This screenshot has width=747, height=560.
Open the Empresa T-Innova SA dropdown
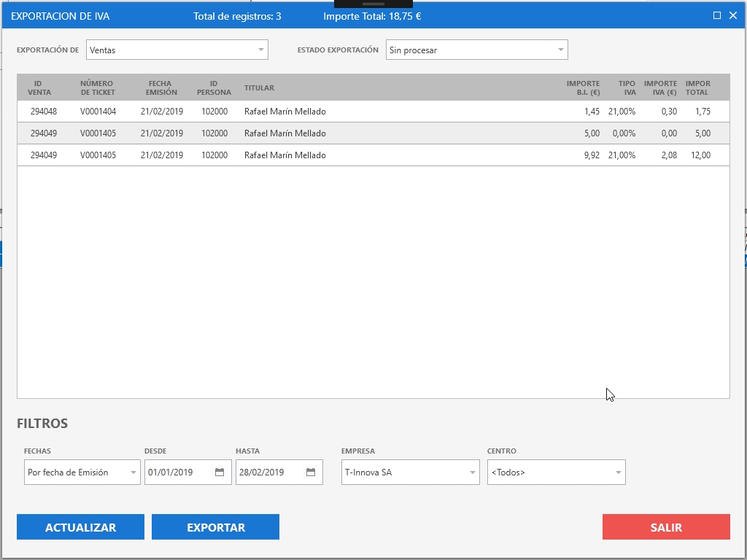(411, 472)
